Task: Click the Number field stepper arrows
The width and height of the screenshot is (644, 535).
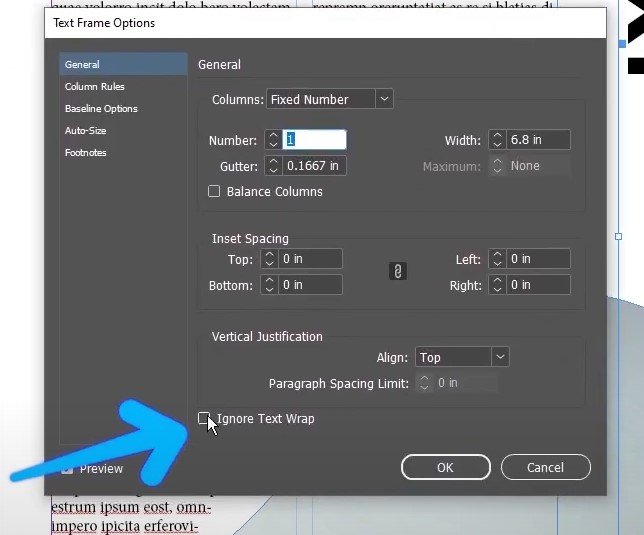Action: point(273,140)
